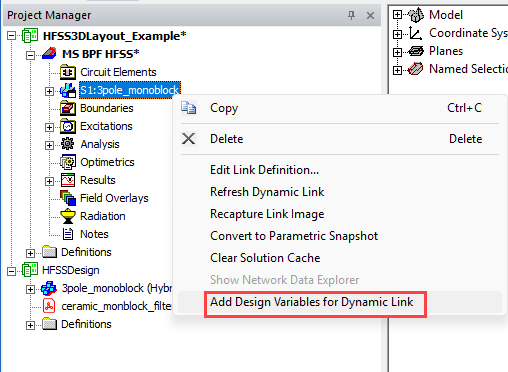The image size is (508, 372).
Task: Click the Field Overlays icon
Action: pos(68,198)
